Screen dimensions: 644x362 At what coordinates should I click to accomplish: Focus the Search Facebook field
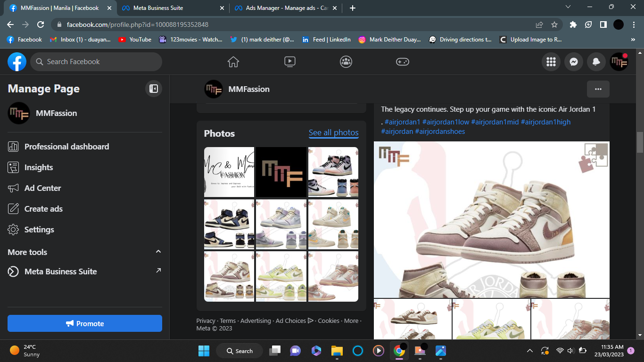96,62
